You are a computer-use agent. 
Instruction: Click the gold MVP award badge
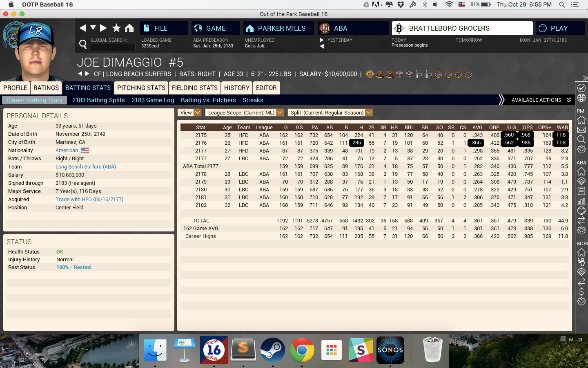[370, 74]
